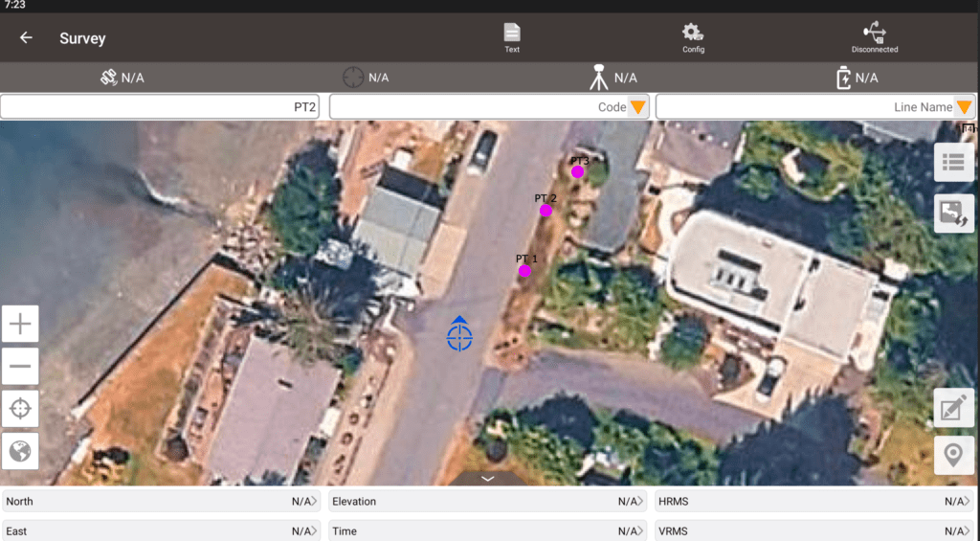
Task: Open the North value field
Action: tap(161, 502)
